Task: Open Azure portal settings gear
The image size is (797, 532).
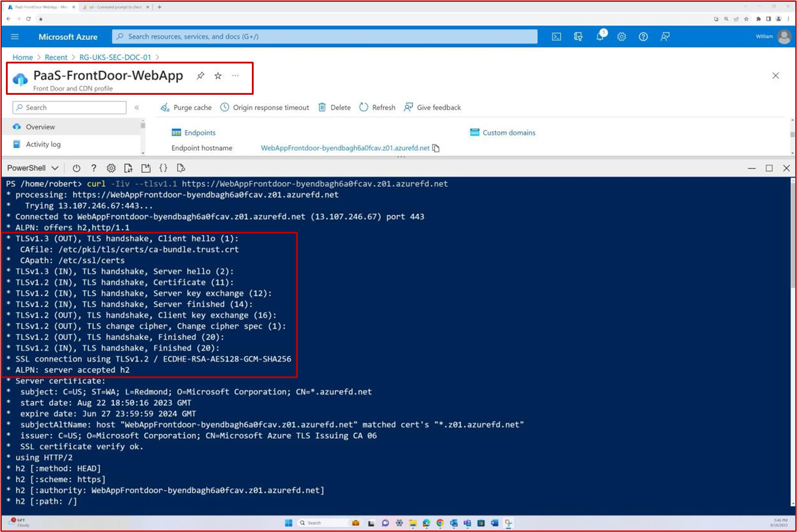Action: [x=622, y=36]
